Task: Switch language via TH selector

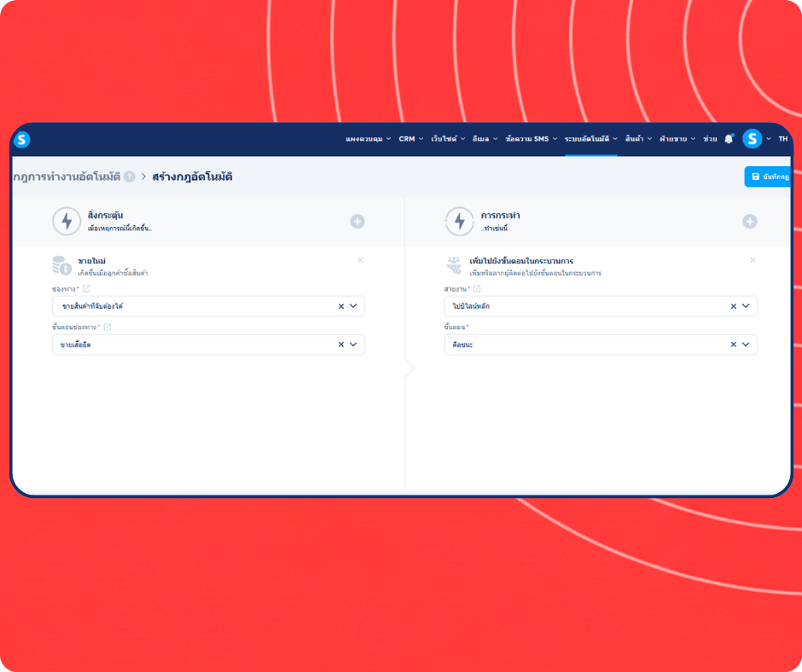Action: tap(783, 139)
